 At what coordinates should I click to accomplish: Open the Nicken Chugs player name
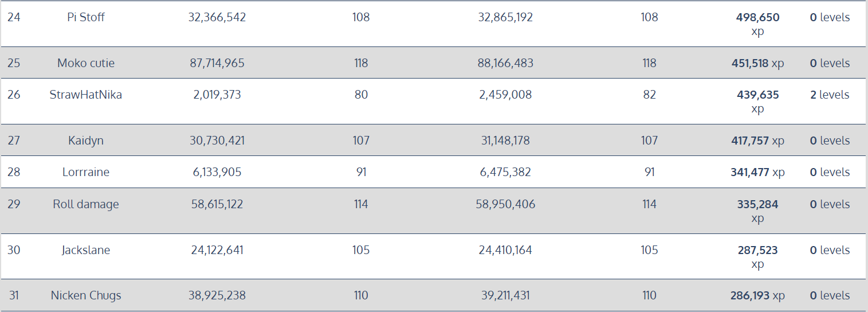[86, 295]
